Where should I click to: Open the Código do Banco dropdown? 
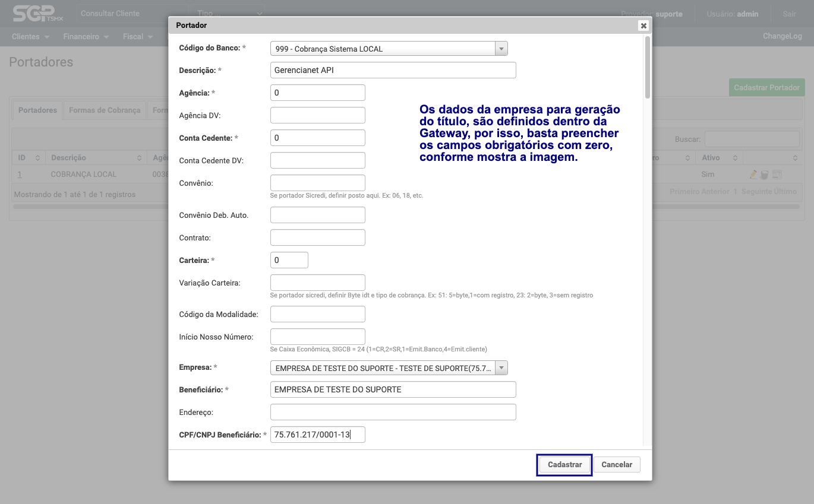tap(389, 49)
